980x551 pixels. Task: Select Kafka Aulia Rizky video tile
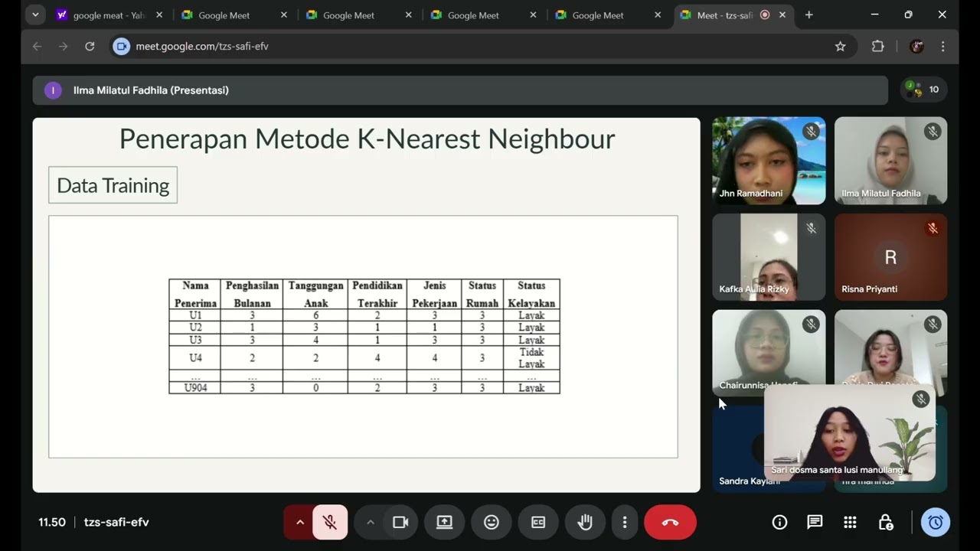coord(769,257)
